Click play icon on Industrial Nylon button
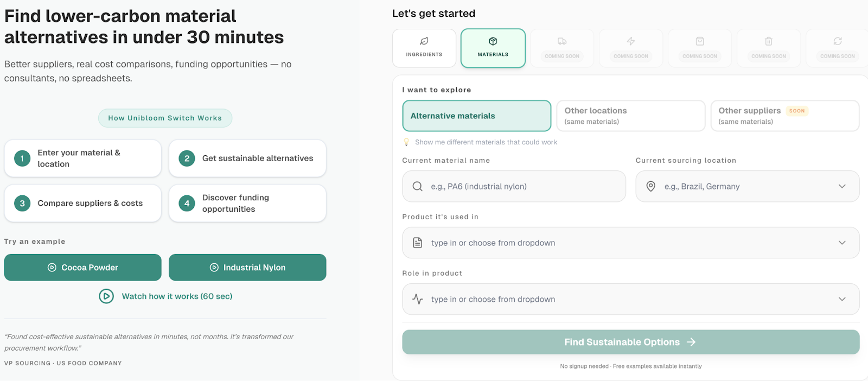 [x=214, y=268]
